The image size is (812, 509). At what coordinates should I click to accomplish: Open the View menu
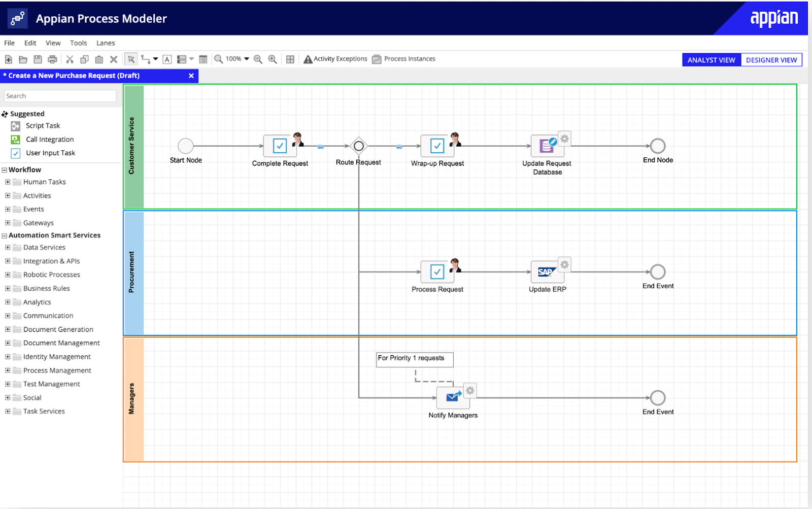(x=53, y=43)
